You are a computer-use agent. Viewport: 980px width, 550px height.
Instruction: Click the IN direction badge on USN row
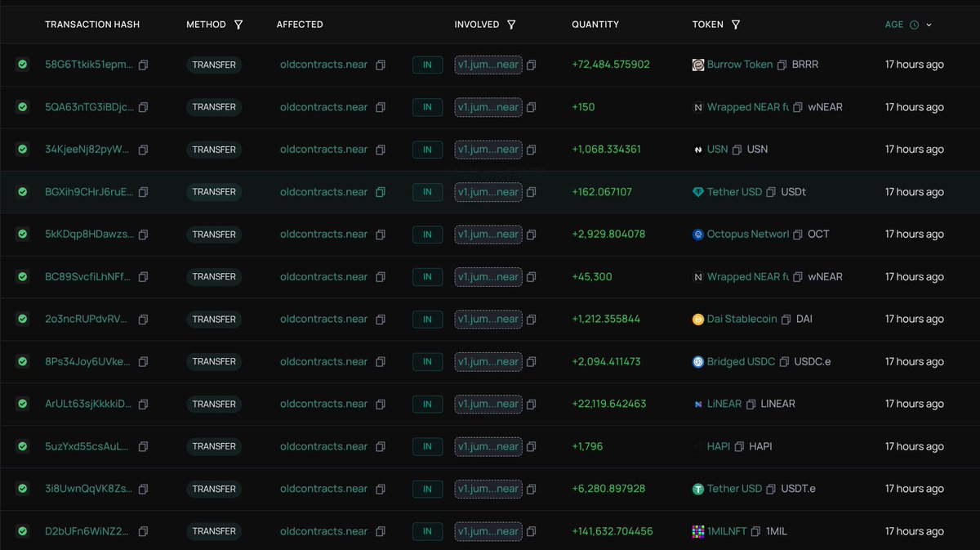(427, 150)
